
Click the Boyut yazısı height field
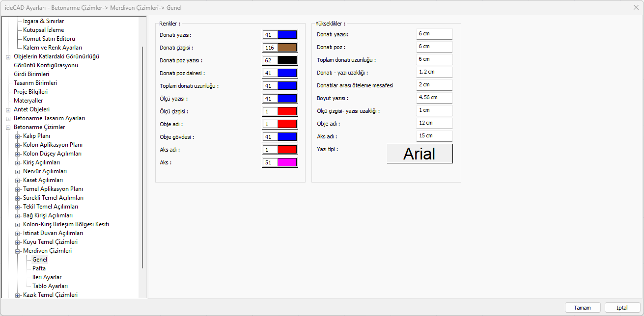coord(434,98)
